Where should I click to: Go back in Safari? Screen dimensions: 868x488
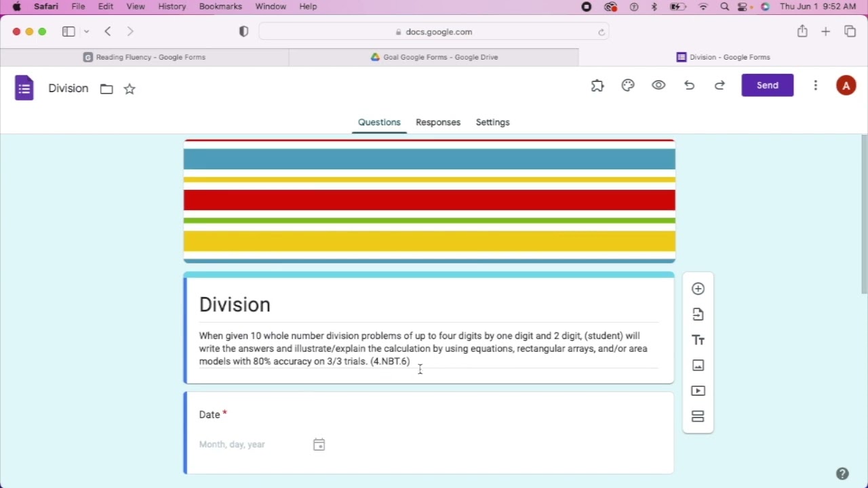[x=108, y=32]
